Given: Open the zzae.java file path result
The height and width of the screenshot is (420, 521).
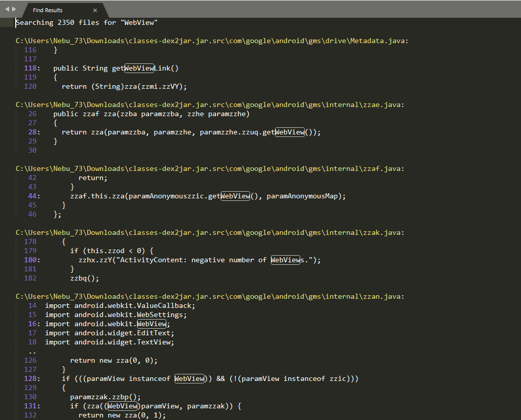Looking at the screenshot, I should 210,105.
